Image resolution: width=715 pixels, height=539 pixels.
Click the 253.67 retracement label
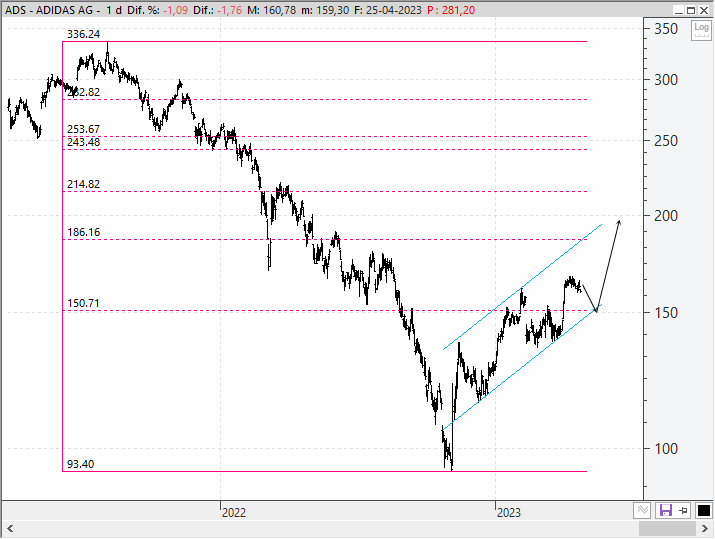tap(83, 129)
